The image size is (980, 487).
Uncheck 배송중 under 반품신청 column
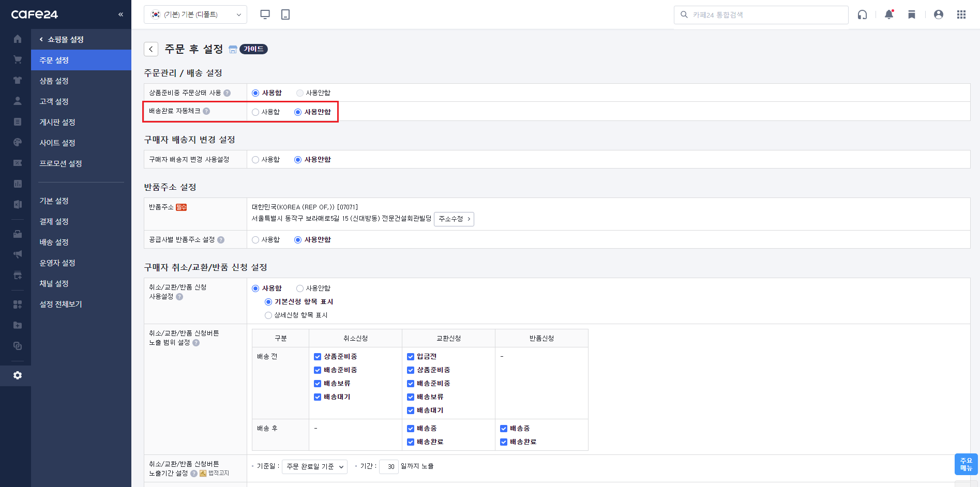(x=504, y=429)
